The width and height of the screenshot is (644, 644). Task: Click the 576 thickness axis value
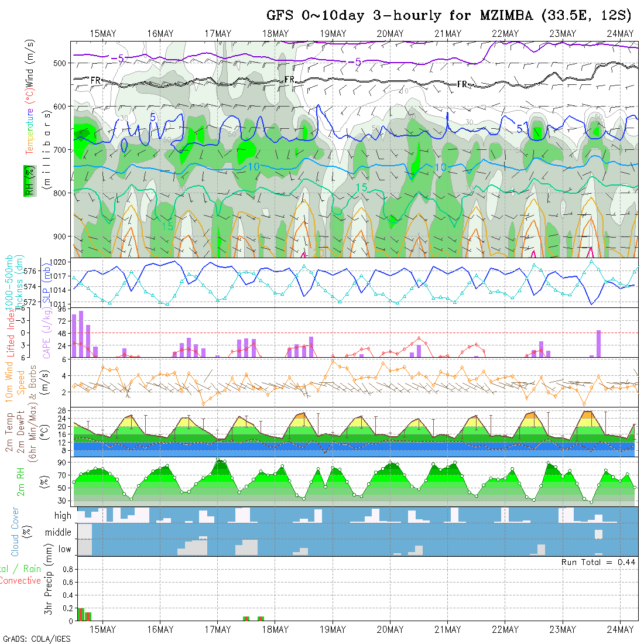[x=30, y=271]
